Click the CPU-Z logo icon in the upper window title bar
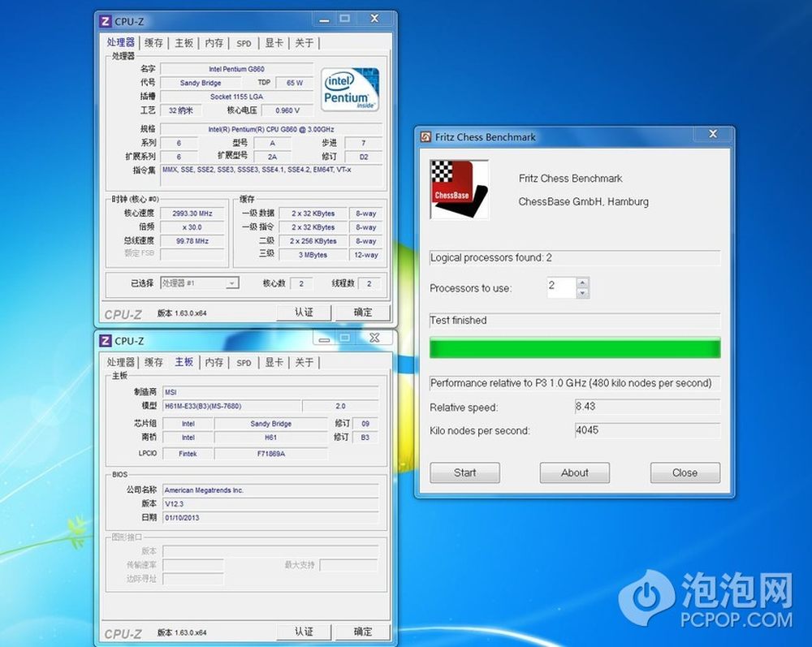 [105, 21]
